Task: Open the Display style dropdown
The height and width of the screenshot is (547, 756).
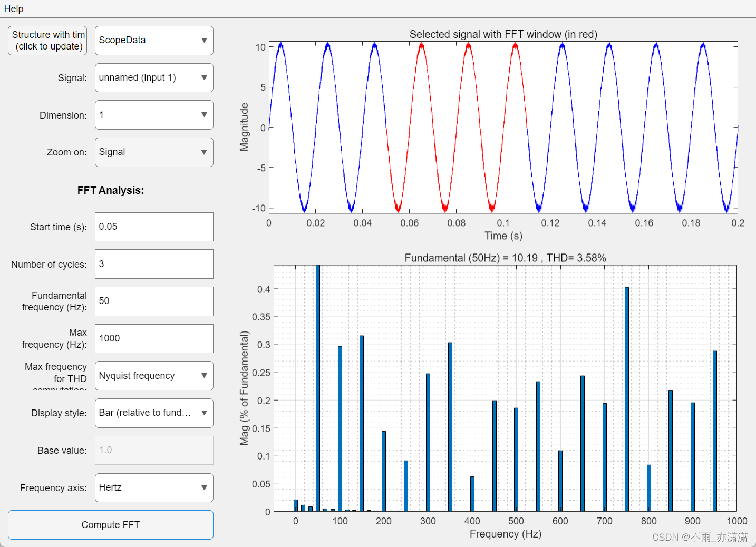Action: (x=154, y=413)
